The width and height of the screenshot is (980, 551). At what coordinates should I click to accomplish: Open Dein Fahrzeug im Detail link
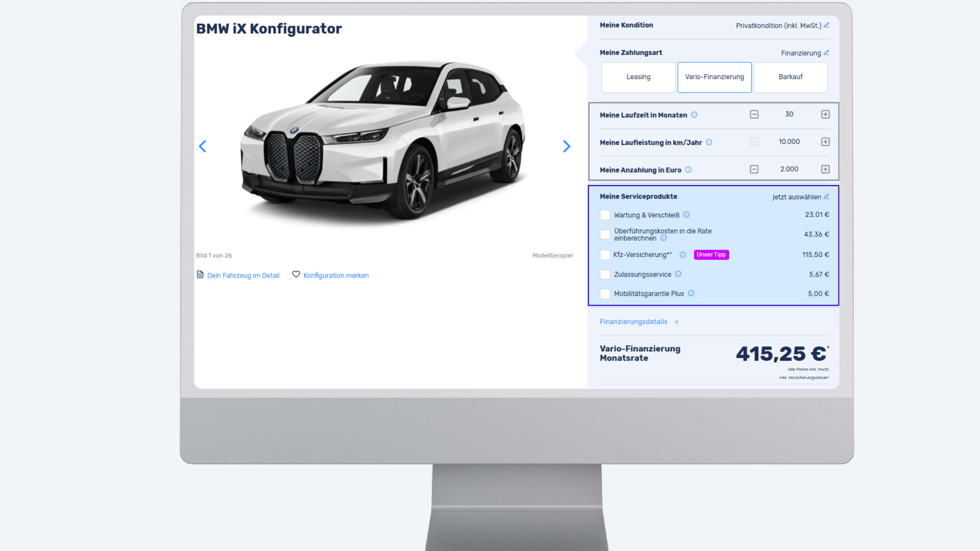tap(243, 275)
